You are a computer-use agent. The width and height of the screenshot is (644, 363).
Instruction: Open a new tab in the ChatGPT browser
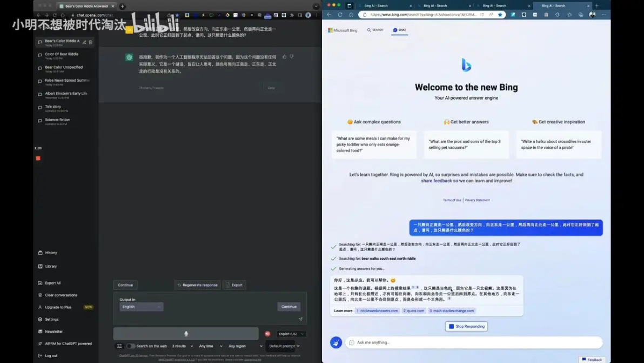click(123, 6)
